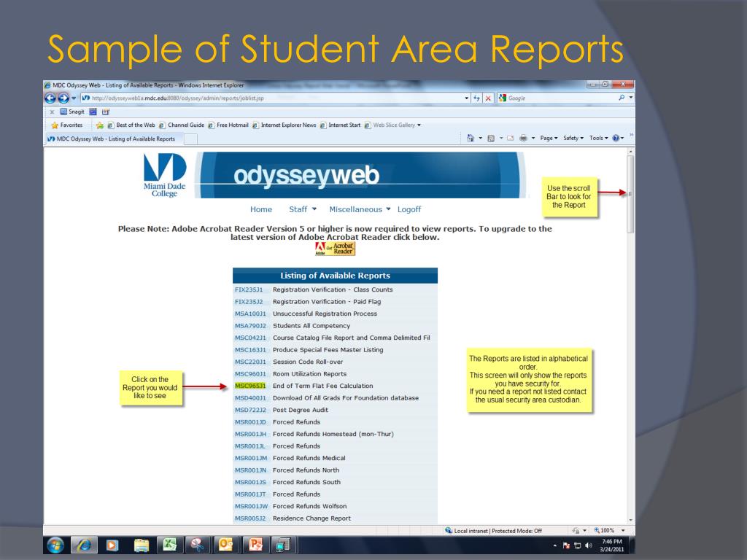This screenshot has width=747, height=560.
Task: Click the taskbar clock showing 7:46 PM
Action: click(612, 545)
